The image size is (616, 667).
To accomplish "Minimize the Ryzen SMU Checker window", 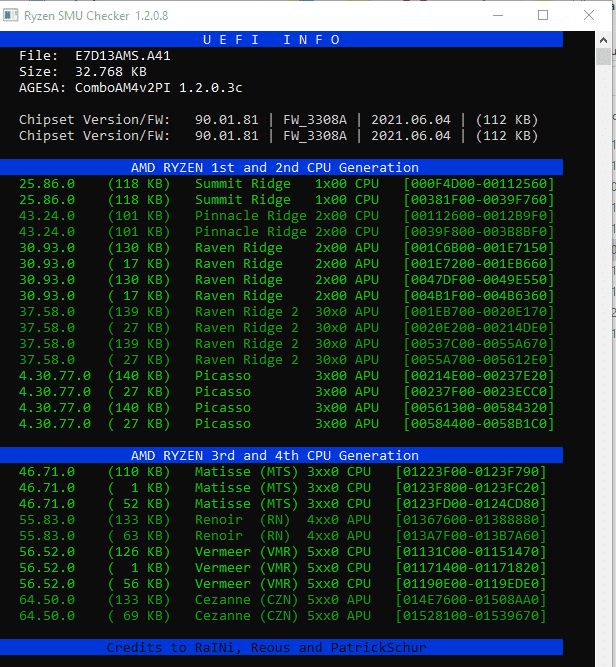I will click(498, 15).
